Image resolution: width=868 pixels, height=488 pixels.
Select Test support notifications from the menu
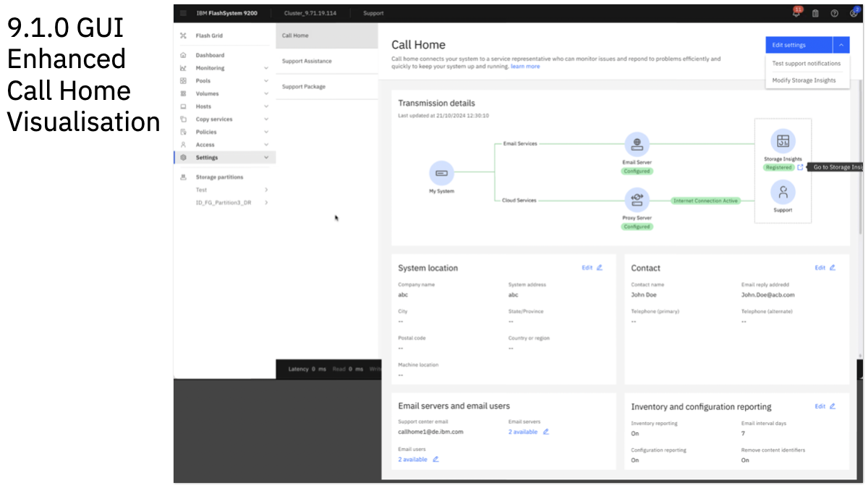pyautogui.click(x=807, y=63)
